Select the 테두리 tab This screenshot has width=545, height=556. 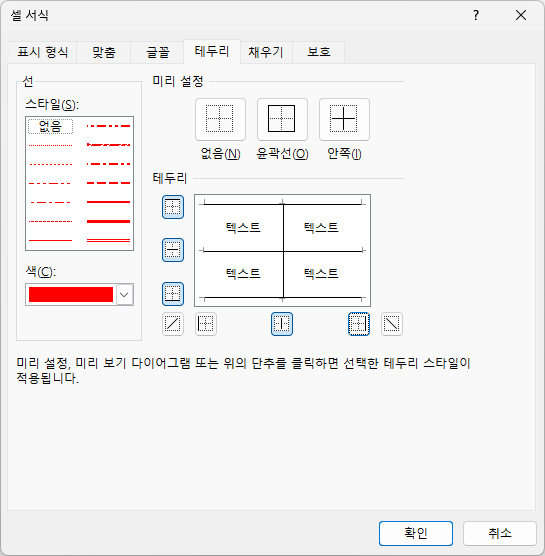(x=212, y=52)
